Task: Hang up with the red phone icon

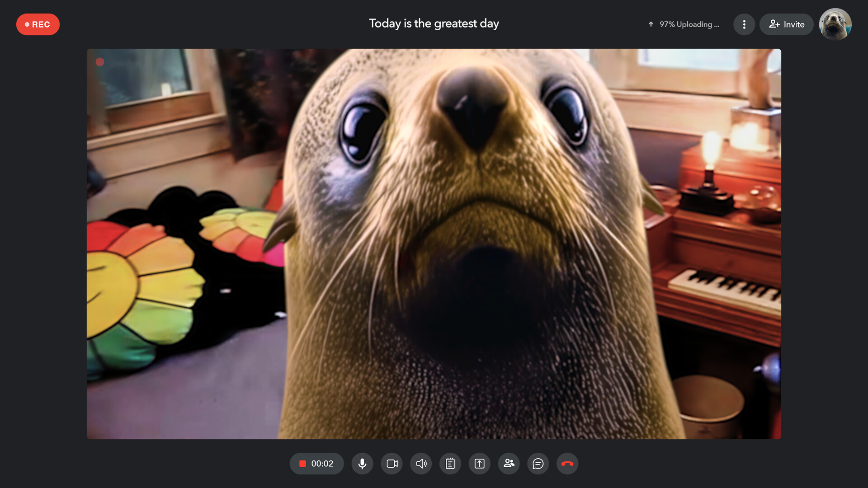Action: pos(567,464)
